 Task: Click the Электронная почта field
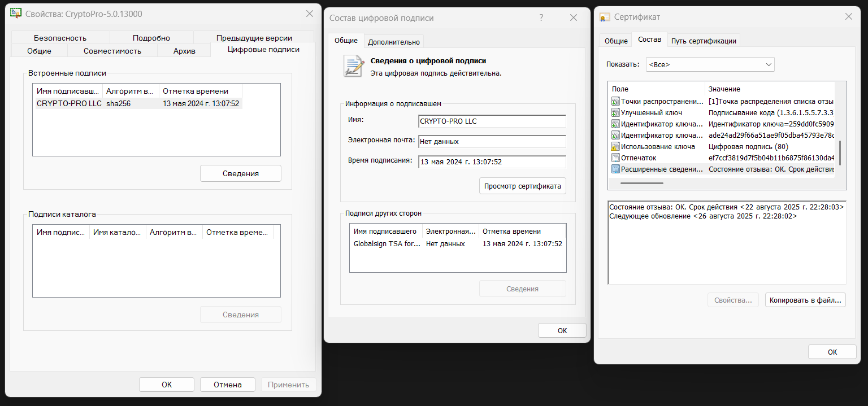tap(492, 142)
